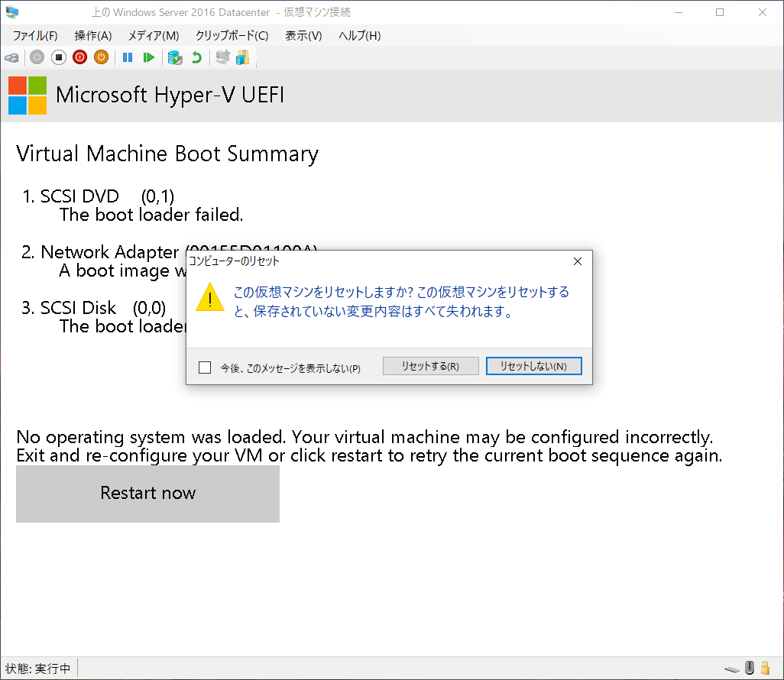
Task: Click the コンピューターのリセット dialog title
Action: 234,261
